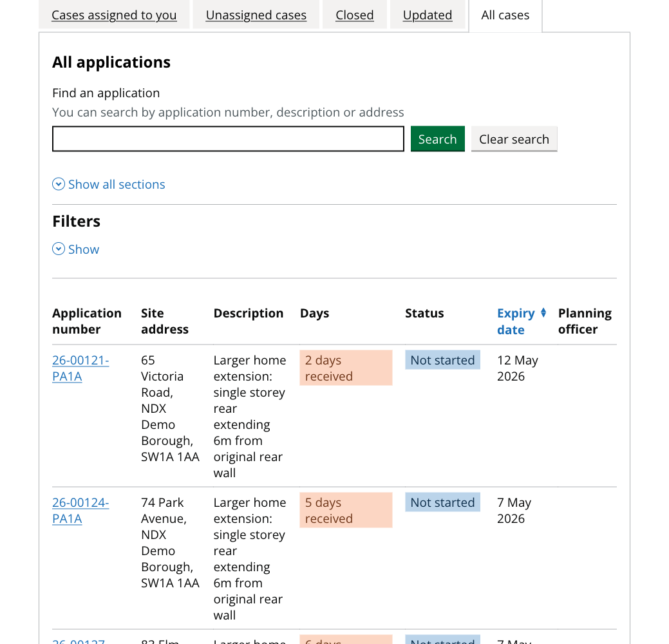The image size is (669, 644).
Task: Click the chevron icon beside Show all sections
Action: pyautogui.click(x=58, y=184)
